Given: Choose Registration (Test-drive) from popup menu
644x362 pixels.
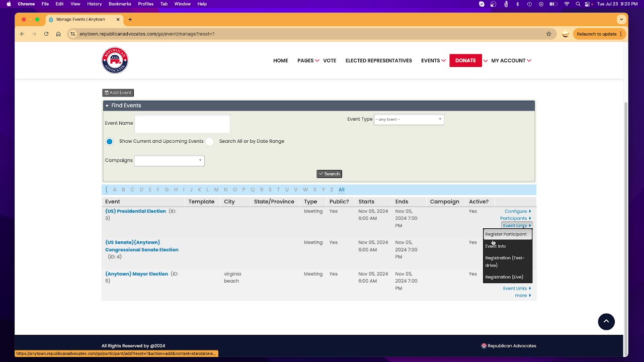Looking at the screenshot, I should [x=507, y=261].
